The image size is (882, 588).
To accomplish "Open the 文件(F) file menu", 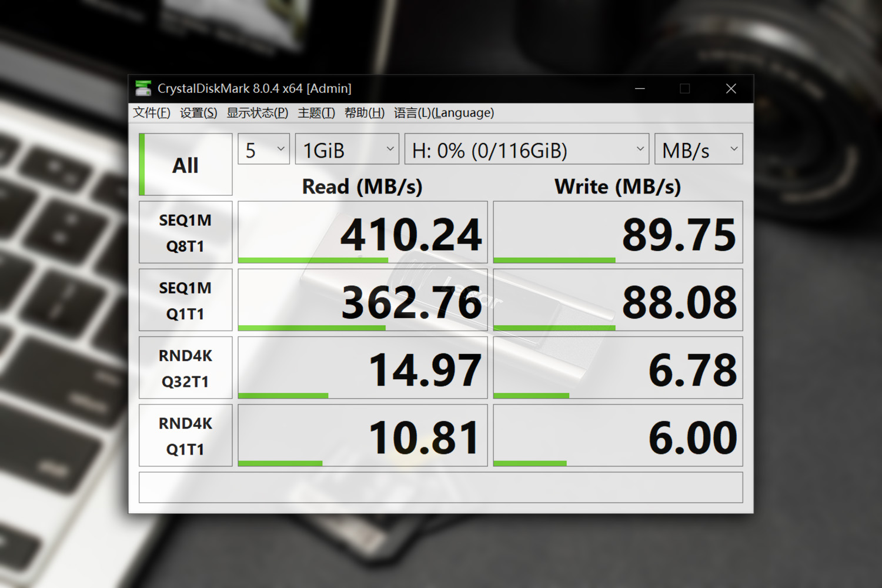I will coord(151,112).
